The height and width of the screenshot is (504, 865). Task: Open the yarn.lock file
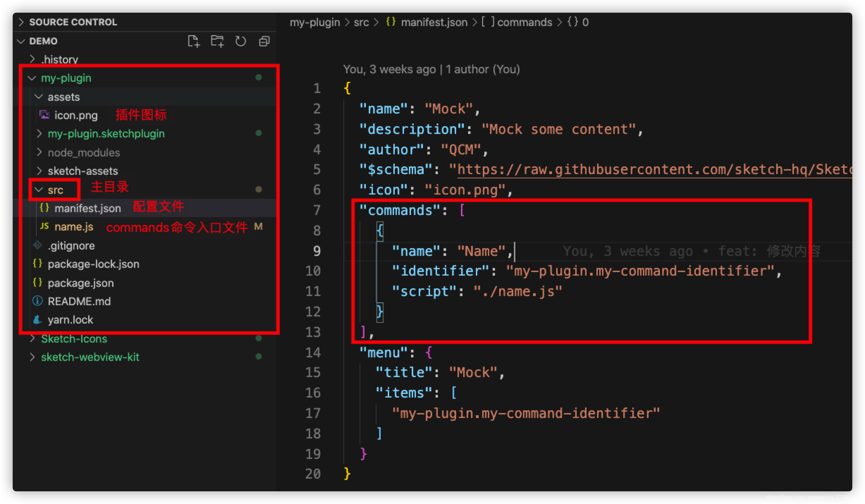70,320
